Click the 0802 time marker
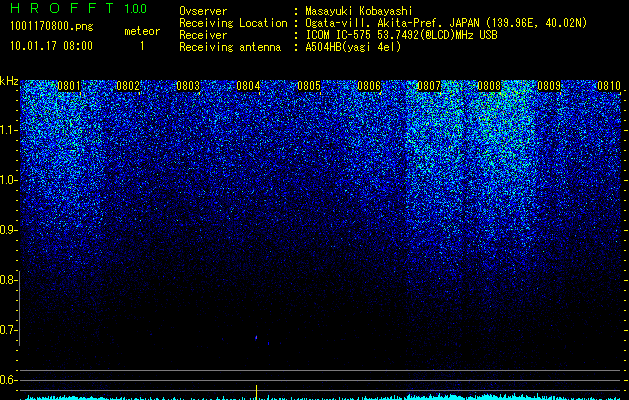Image resolution: width=629 pixels, height=400 pixels. (x=128, y=86)
